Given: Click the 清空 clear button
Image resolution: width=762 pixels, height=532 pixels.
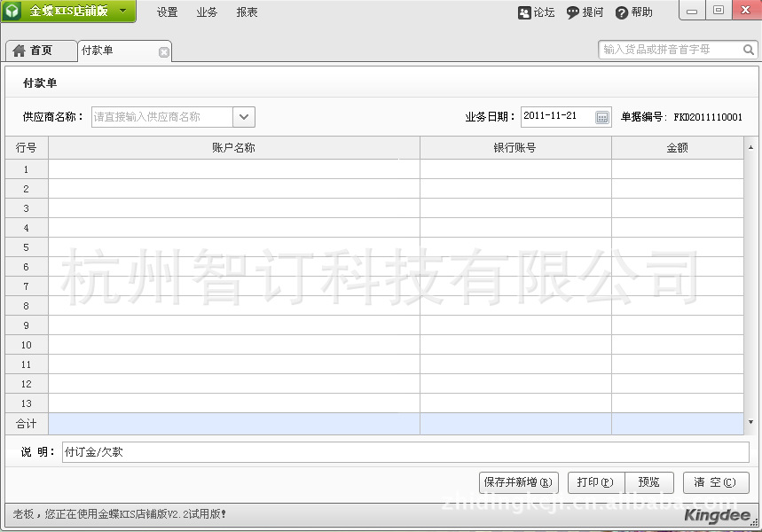Looking at the screenshot, I should (x=715, y=482).
